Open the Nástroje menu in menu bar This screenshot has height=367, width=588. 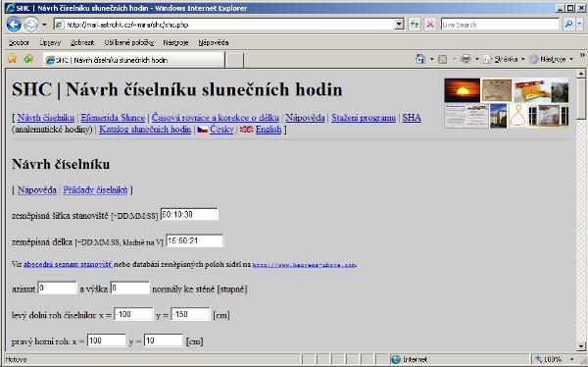point(175,43)
